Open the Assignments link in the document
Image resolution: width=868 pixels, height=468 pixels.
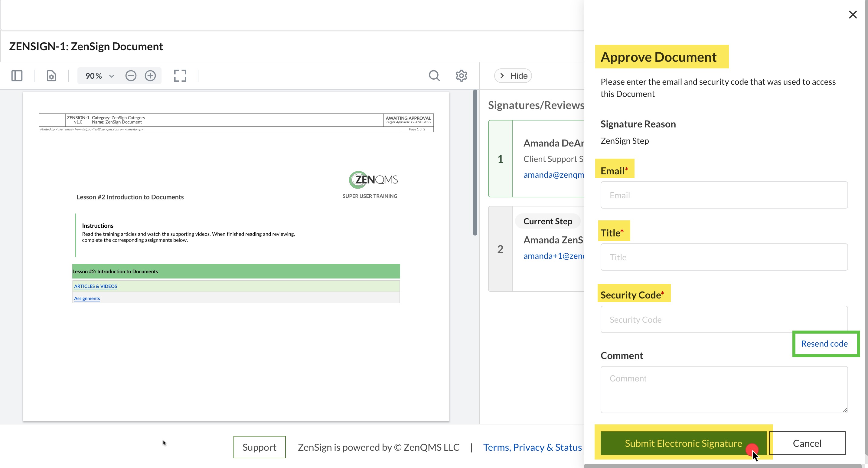pos(87,298)
